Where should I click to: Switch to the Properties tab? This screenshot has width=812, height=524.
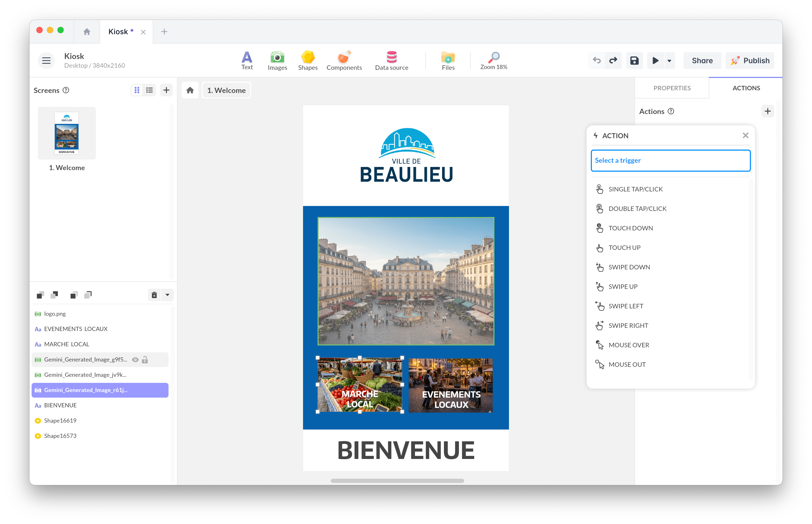point(672,88)
